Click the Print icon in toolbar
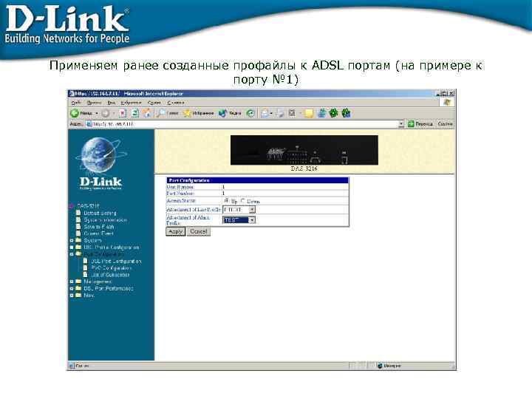Image resolution: width=532 pixels, height=399 pixels. [280, 113]
